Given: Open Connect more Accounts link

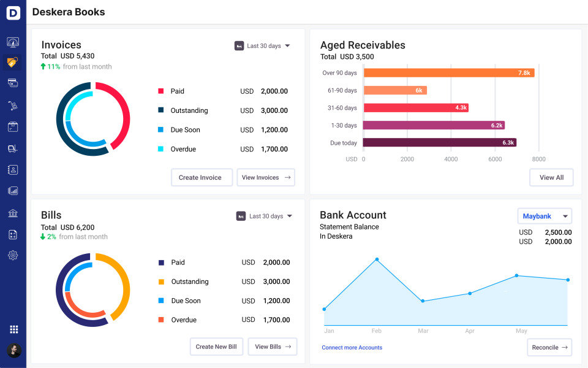Looking at the screenshot, I should 352,347.
